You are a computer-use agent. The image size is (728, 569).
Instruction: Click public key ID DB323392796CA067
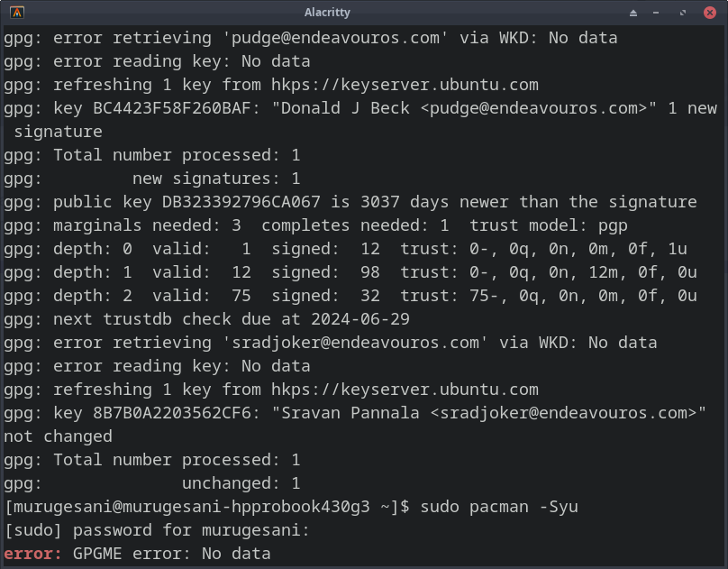(x=241, y=202)
